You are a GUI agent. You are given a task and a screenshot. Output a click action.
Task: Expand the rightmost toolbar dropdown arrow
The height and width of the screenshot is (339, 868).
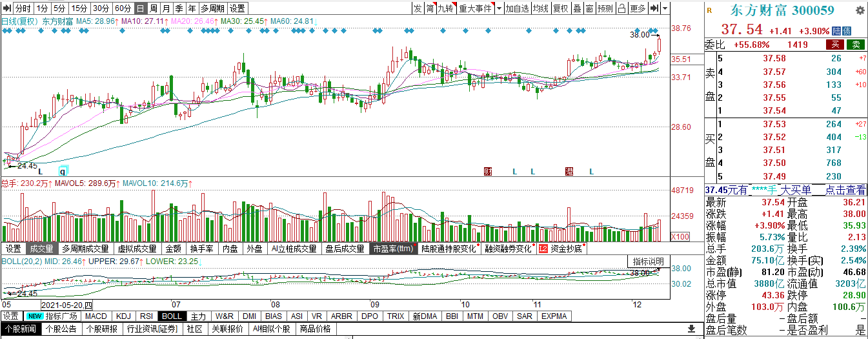coord(665,8)
